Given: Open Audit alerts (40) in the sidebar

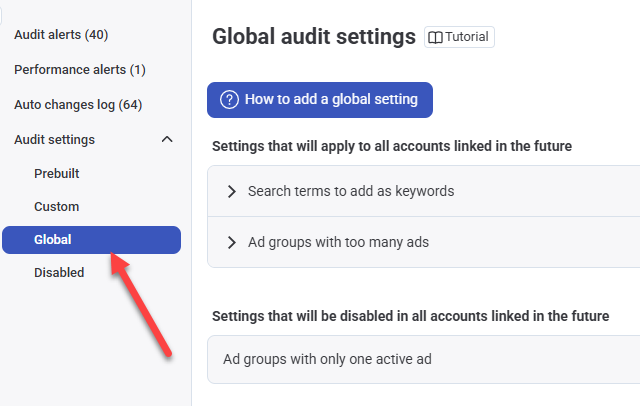Looking at the screenshot, I should point(61,35).
